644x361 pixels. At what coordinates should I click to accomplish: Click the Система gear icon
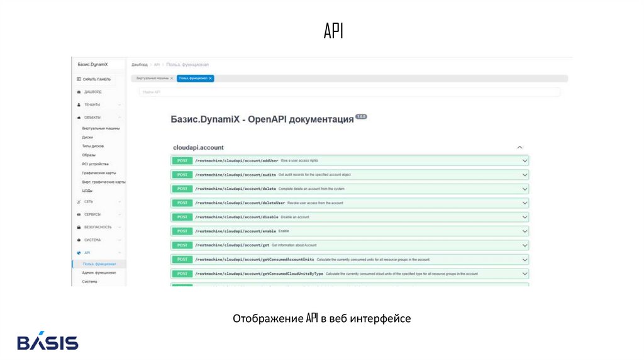(79, 240)
